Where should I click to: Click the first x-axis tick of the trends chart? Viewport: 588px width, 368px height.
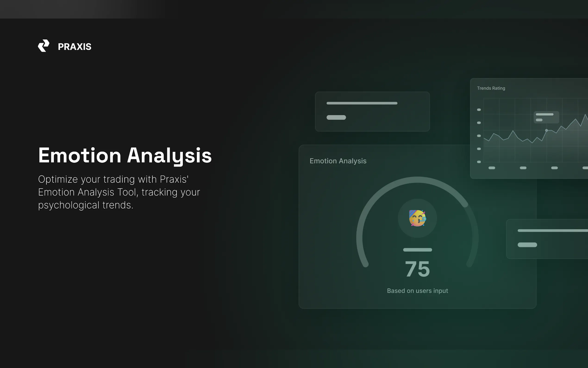(492, 168)
